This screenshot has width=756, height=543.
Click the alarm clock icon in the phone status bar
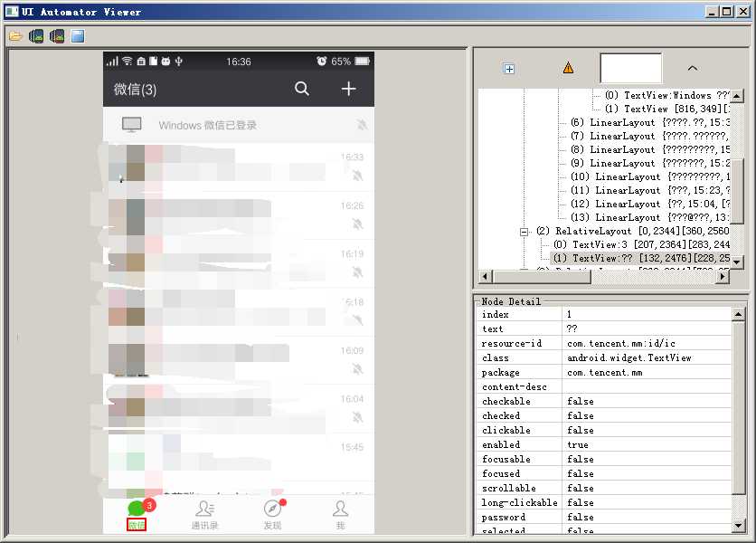tap(322, 61)
